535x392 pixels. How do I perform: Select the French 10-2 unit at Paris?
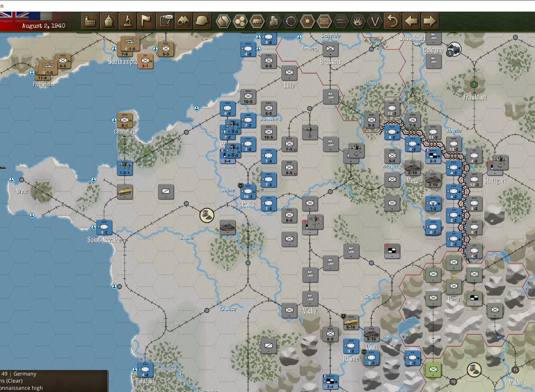[248, 192]
